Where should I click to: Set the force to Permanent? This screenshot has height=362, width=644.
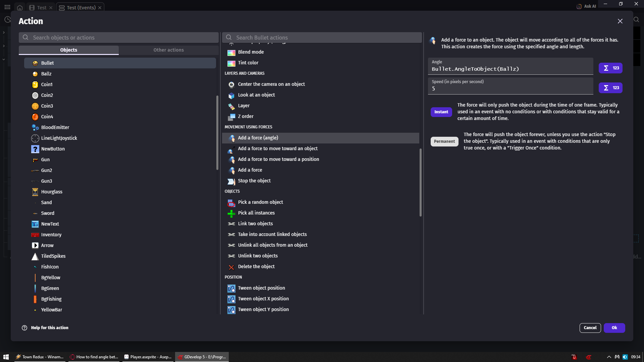(444, 141)
